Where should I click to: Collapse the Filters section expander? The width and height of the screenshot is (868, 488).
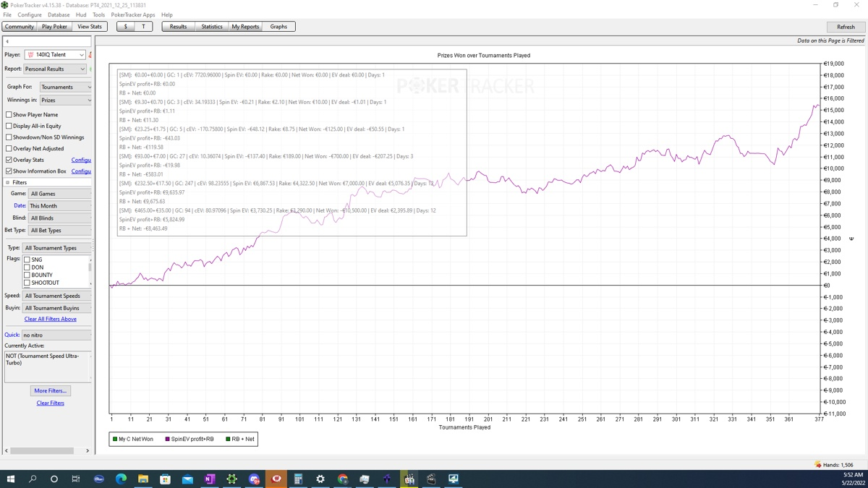[8, 182]
